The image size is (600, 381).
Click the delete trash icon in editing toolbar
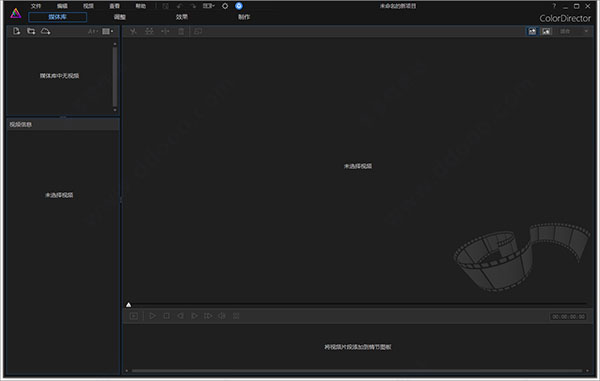pyautogui.click(x=181, y=31)
